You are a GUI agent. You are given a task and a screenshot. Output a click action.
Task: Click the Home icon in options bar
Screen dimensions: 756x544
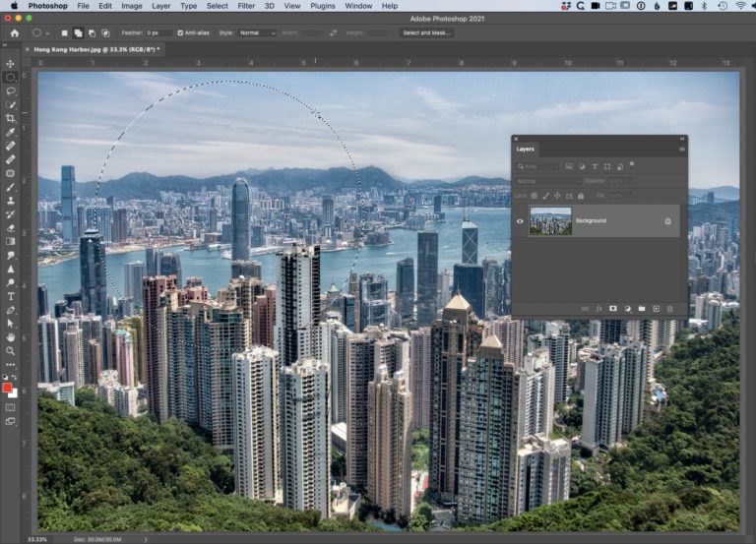click(x=15, y=33)
